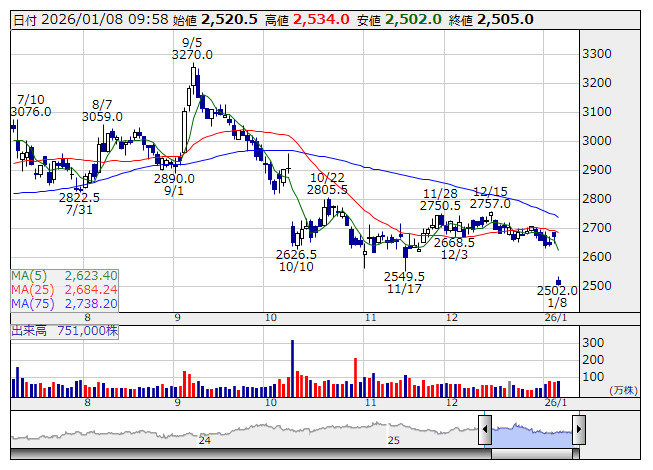
Task: Click the right range slider handle arrow
Action: click(x=579, y=430)
